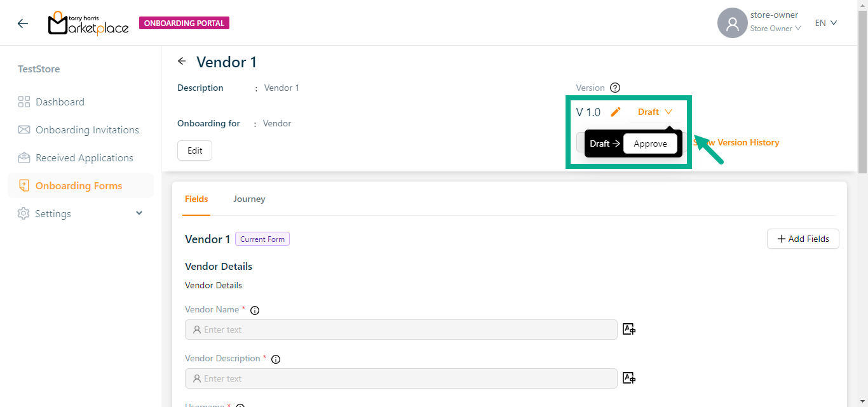Switch to the Journey tab
Screen dimensions: 868x407
pyautogui.click(x=249, y=199)
